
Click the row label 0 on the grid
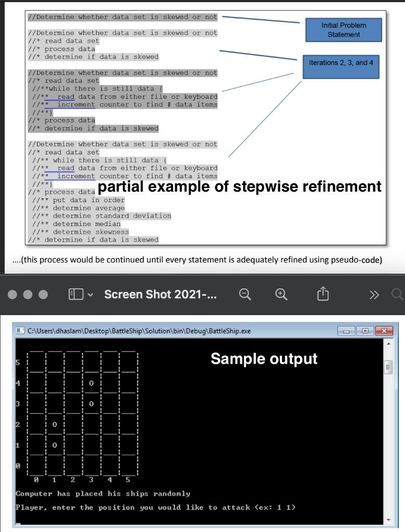(18, 466)
